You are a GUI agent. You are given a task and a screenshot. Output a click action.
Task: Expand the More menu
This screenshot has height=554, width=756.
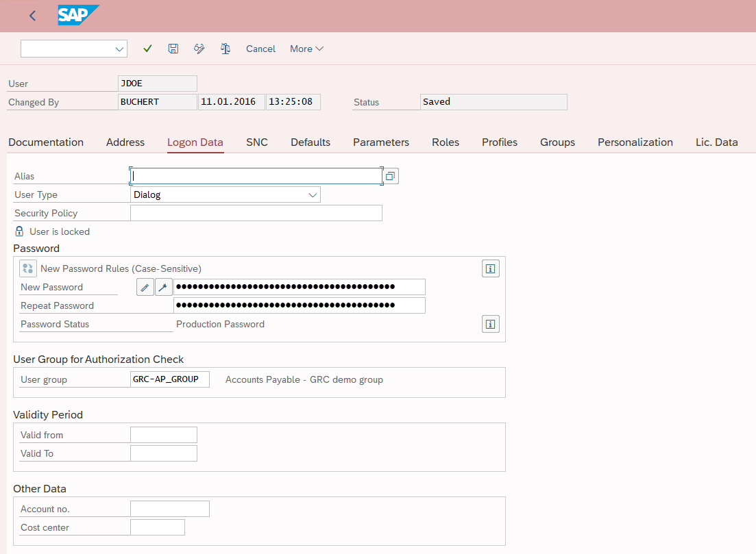pos(306,49)
